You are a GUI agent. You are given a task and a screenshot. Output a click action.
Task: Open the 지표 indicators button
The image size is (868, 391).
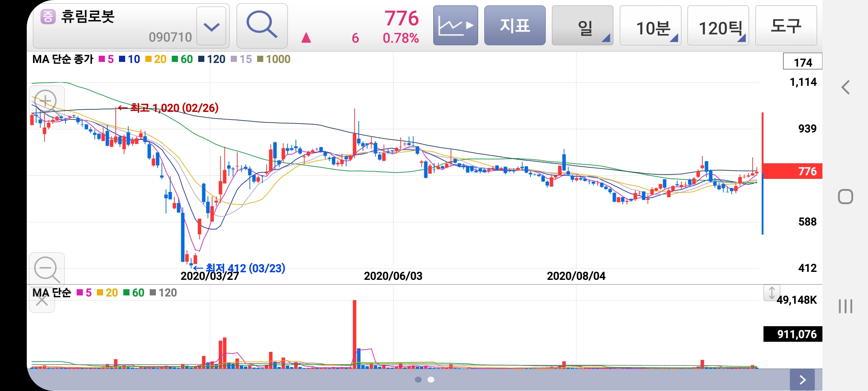(x=515, y=25)
